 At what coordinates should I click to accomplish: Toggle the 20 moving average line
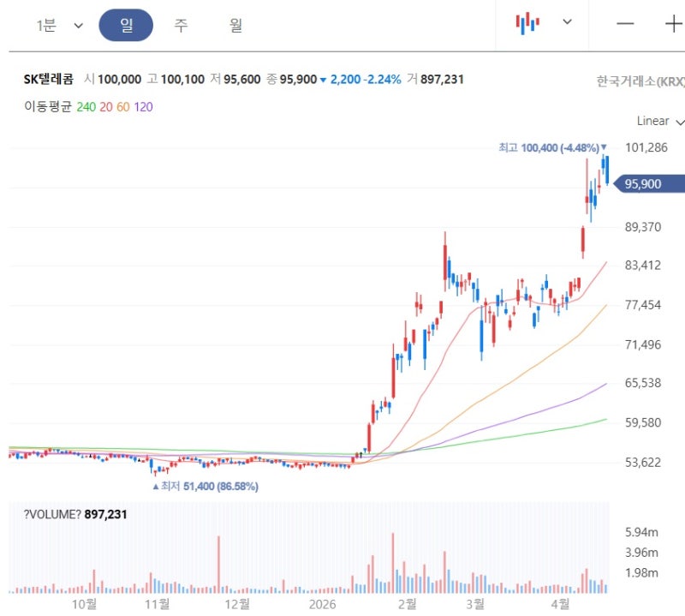coord(106,107)
